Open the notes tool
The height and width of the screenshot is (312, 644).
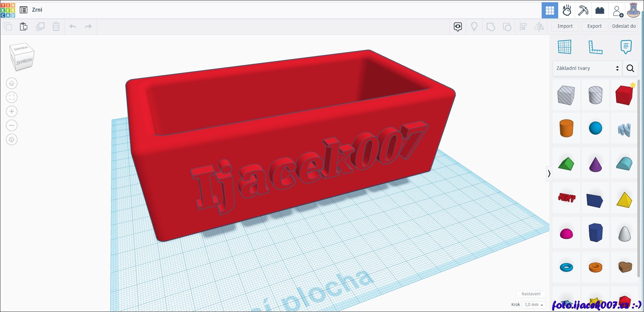pos(626,47)
